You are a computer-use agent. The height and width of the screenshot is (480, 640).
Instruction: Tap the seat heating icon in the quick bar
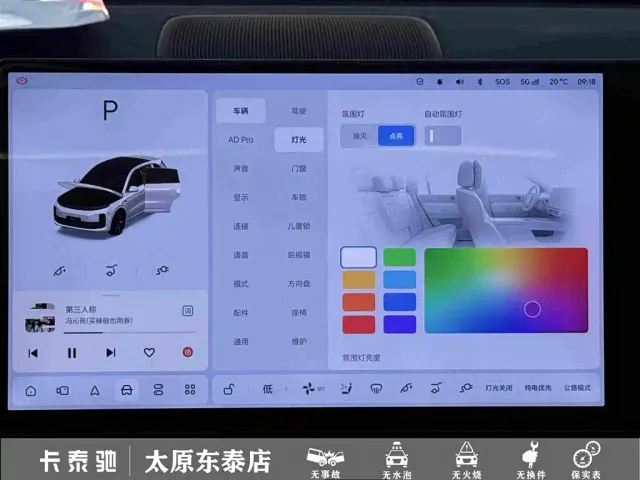[x=347, y=388]
